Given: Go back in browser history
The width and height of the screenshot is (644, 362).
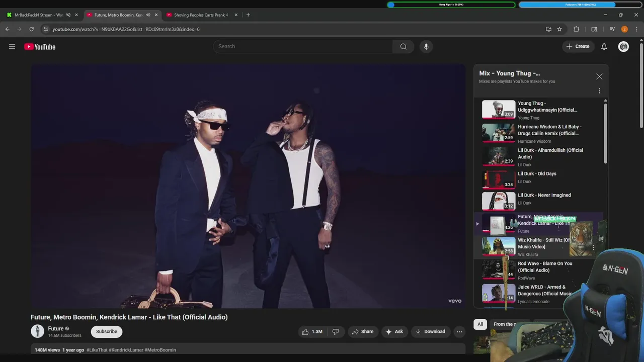Looking at the screenshot, I should pos(7,29).
